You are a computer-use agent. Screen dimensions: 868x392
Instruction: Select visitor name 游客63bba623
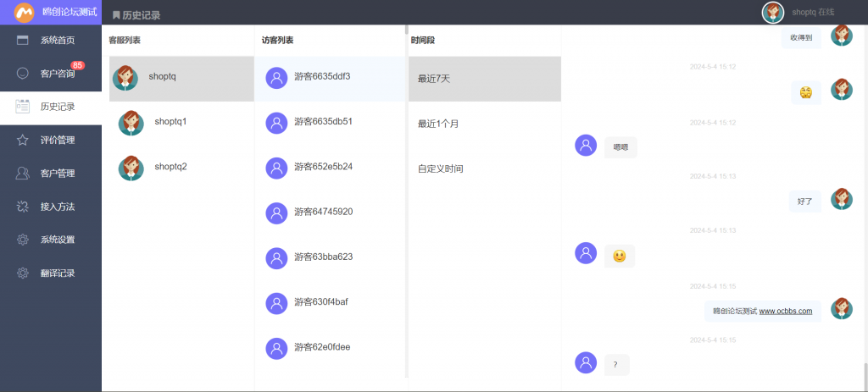(x=323, y=257)
